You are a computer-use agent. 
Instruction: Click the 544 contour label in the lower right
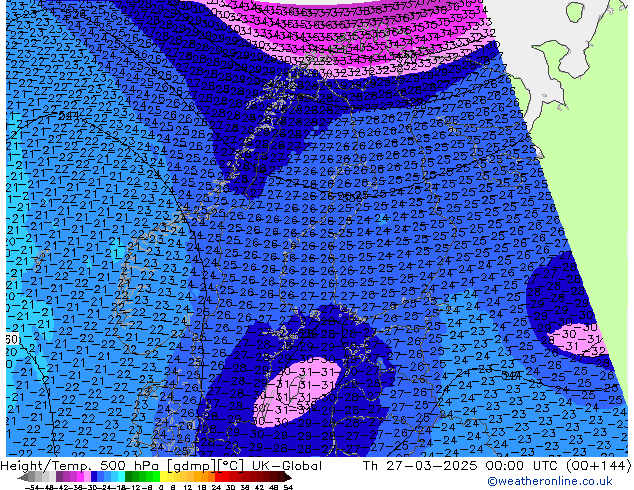(510, 375)
